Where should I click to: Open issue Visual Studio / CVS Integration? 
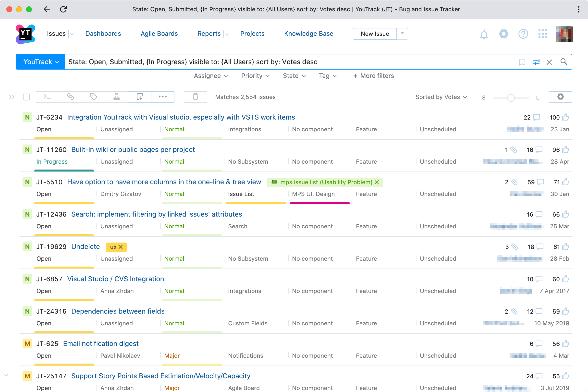(115, 279)
